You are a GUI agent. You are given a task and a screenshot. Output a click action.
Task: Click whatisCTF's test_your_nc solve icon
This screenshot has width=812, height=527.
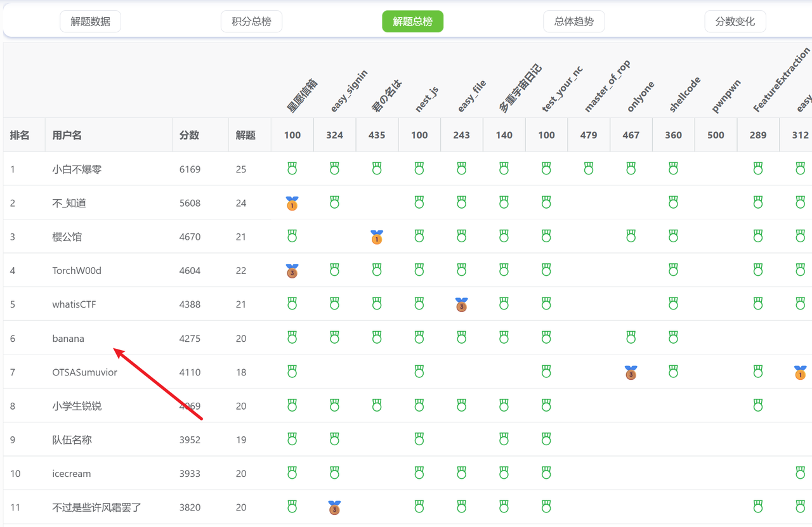(546, 304)
